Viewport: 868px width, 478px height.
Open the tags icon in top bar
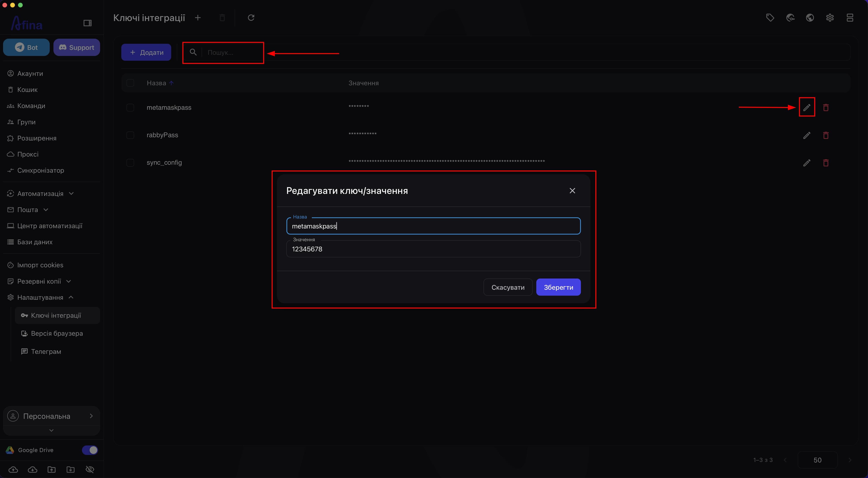click(770, 18)
